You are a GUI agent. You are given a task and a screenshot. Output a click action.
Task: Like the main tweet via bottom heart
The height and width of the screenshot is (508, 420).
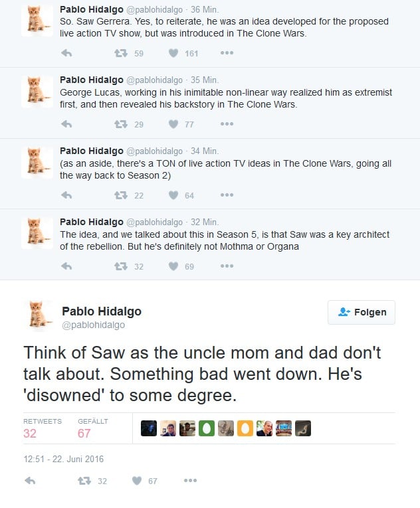(x=137, y=481)
